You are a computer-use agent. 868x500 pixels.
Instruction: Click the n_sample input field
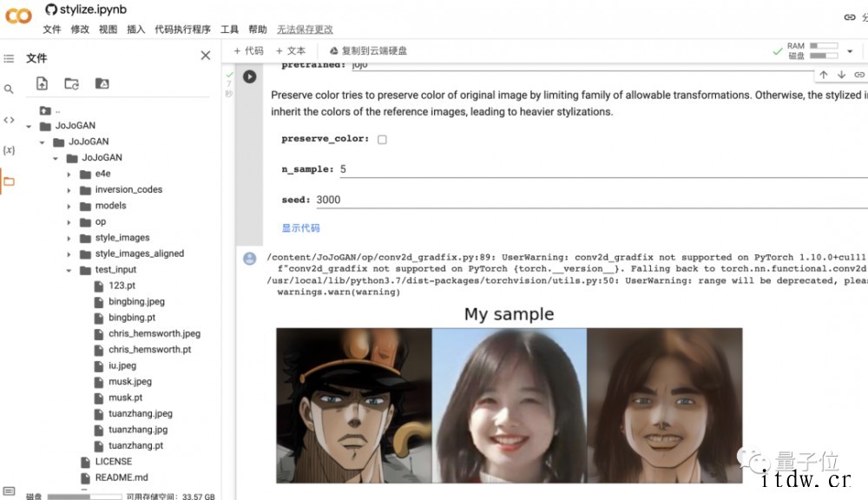[x=603, y=169]
